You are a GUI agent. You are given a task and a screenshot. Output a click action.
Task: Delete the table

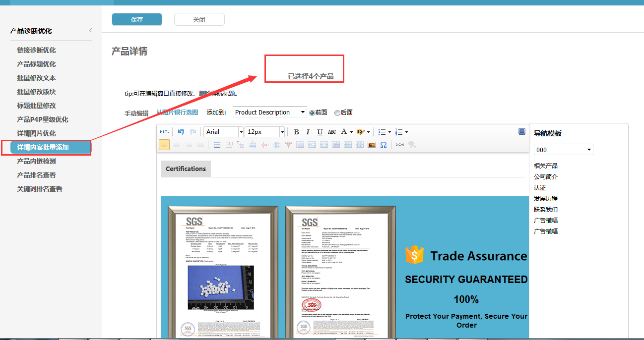pos(229,145)
